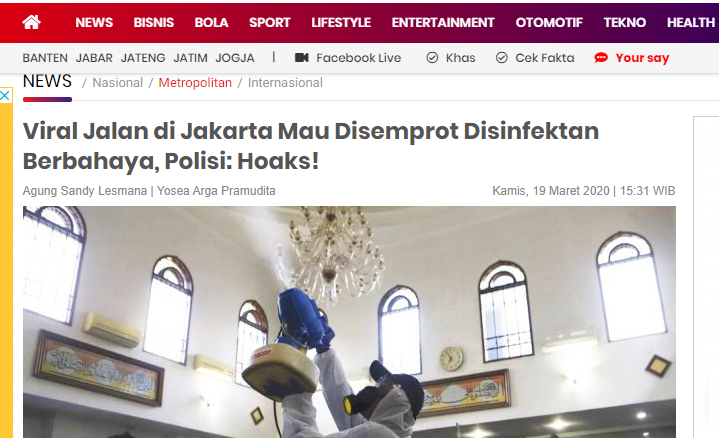The width and height of the screenshot is (719, 438).
Task: Click author name Agung Sandy Lesmana
Action: point(85,190)
